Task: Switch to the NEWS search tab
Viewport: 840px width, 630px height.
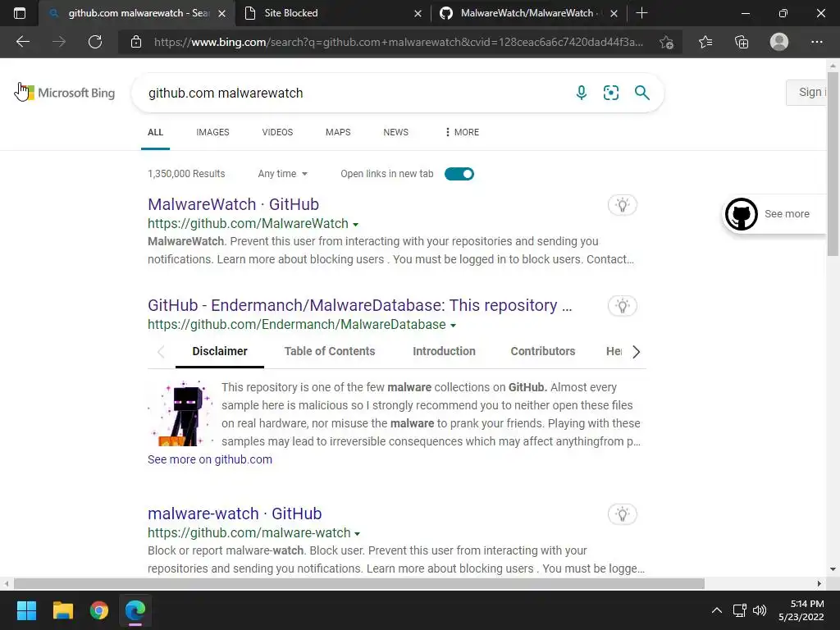Action: 396,132
